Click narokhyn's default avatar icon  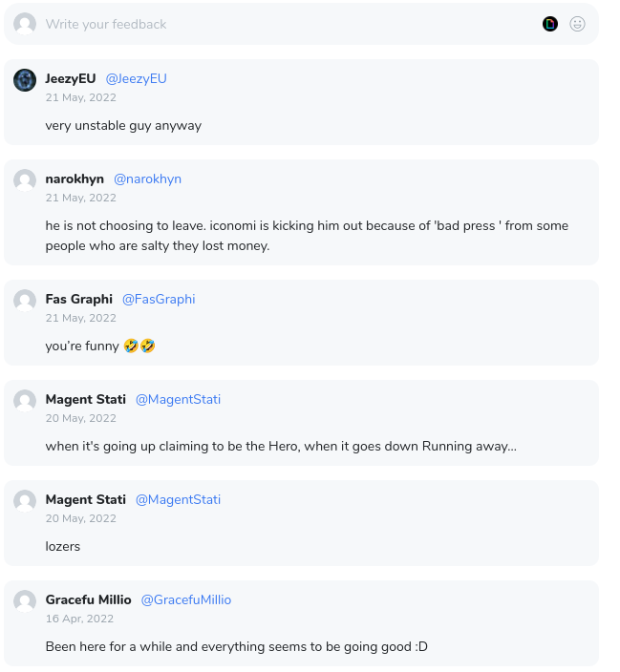(x=25, y=180)
